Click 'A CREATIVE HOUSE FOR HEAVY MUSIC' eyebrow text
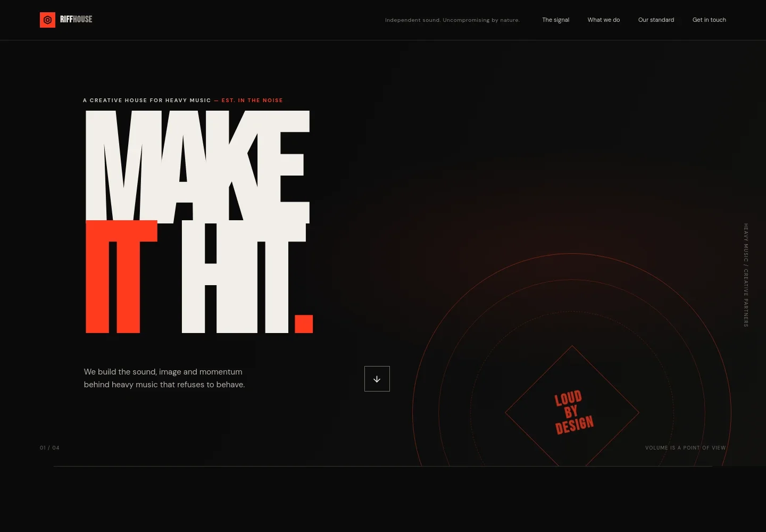The width and height of the screenshot is (766, 532). (x=147, y=100)
